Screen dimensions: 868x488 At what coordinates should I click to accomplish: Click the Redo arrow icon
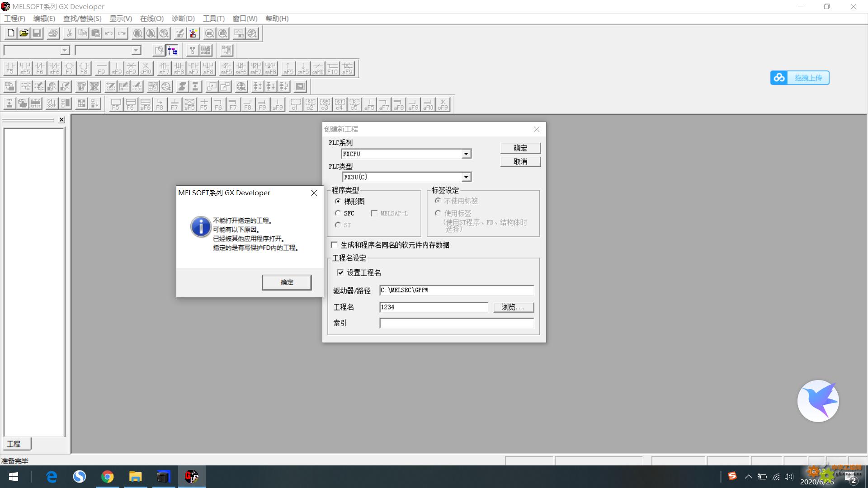(122, 33)
